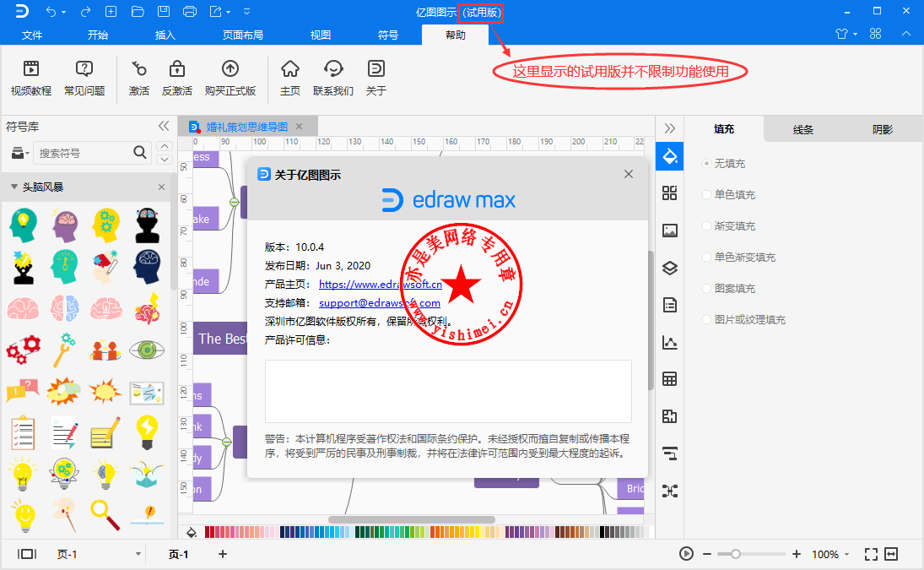Screen dimensions: 924x570
Task: Select 渐变填充 gradient fill option
Action: click(x=728, y=225)
